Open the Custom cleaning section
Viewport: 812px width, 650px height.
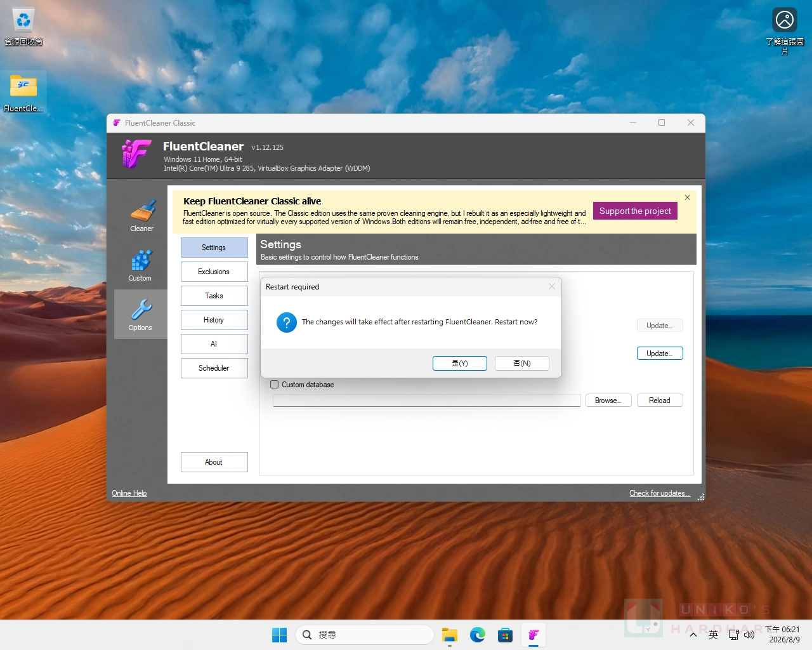[x=140, y=265]
